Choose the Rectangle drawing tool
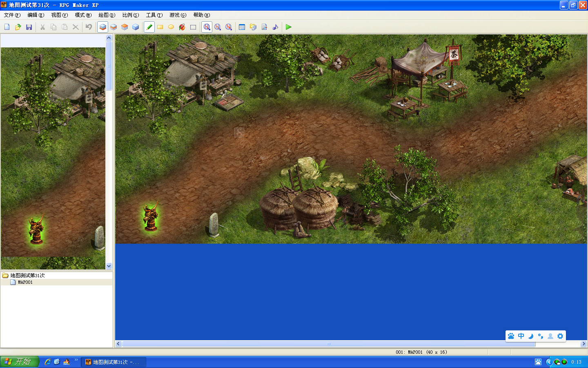This screenshot has width=588, height=368. pos(160,27)
